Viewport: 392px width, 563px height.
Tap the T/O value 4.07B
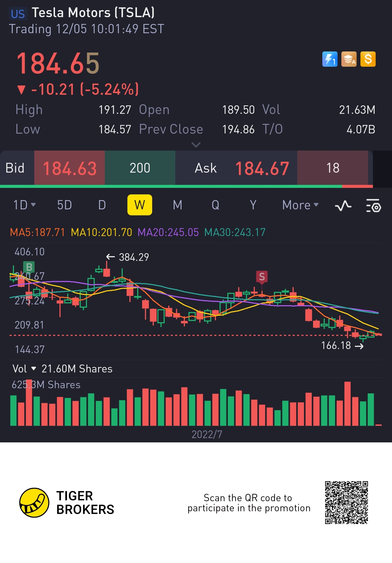point(361,130)
